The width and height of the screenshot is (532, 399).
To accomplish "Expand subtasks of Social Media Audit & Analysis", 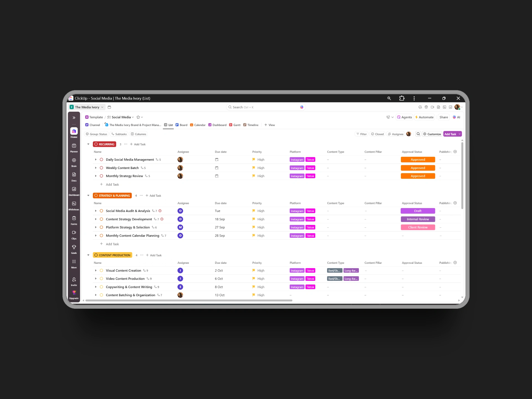I will 96,211.
